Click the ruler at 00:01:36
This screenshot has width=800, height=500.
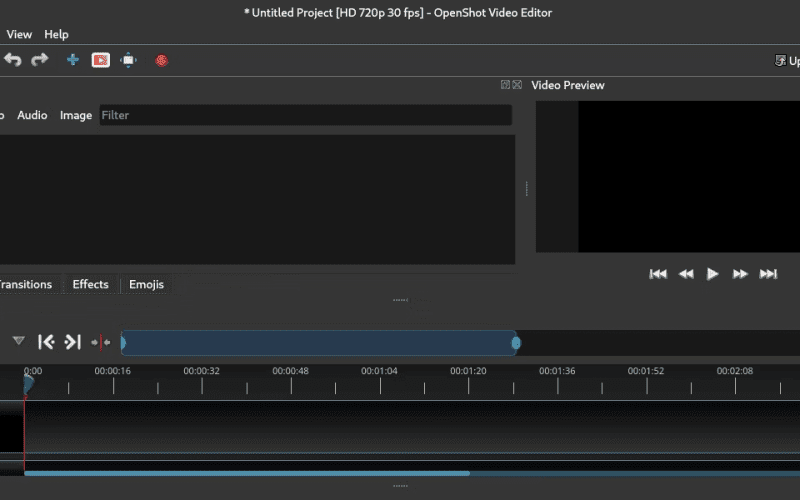coord(557,371)
